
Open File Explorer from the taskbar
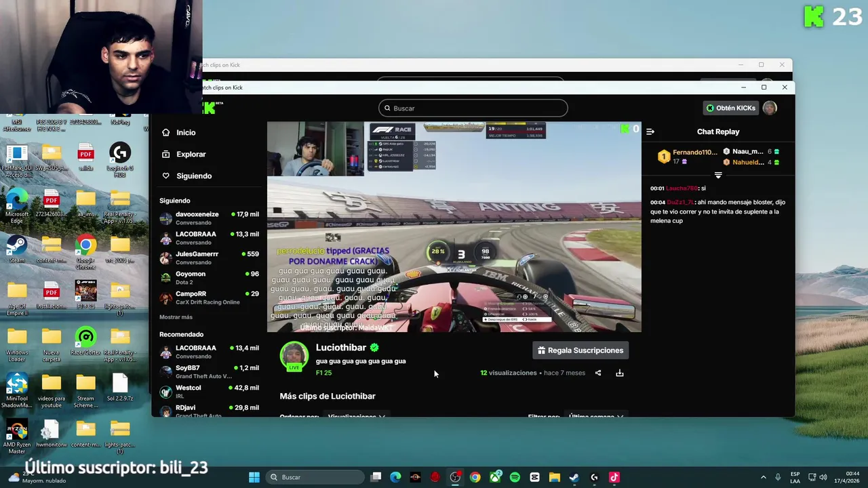click(555, 477)
